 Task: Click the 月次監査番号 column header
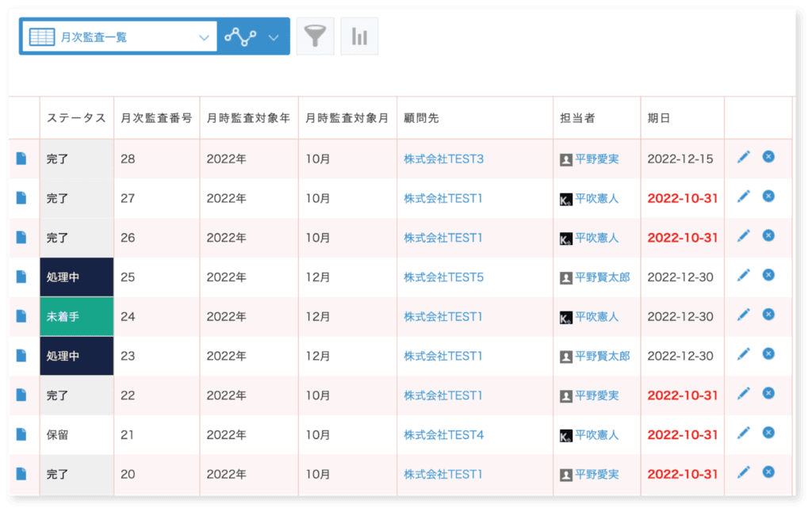click(x=156, y=118)
